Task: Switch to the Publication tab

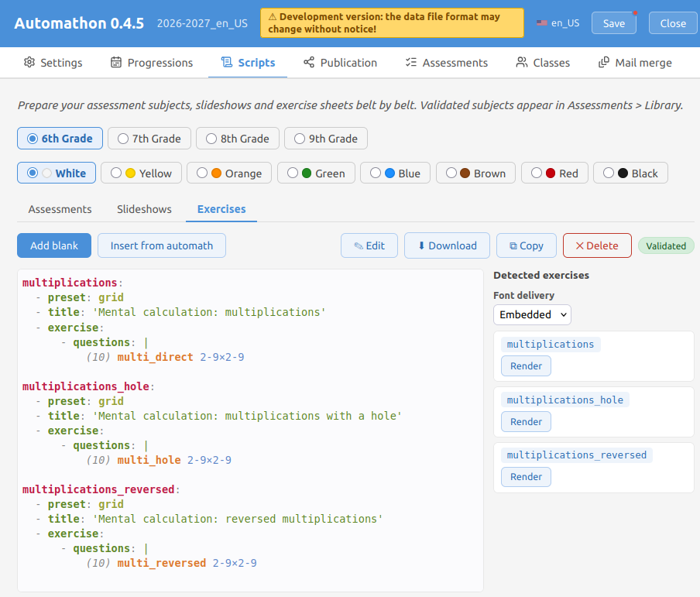Action: pyautogui.click(x=340, y=63)
